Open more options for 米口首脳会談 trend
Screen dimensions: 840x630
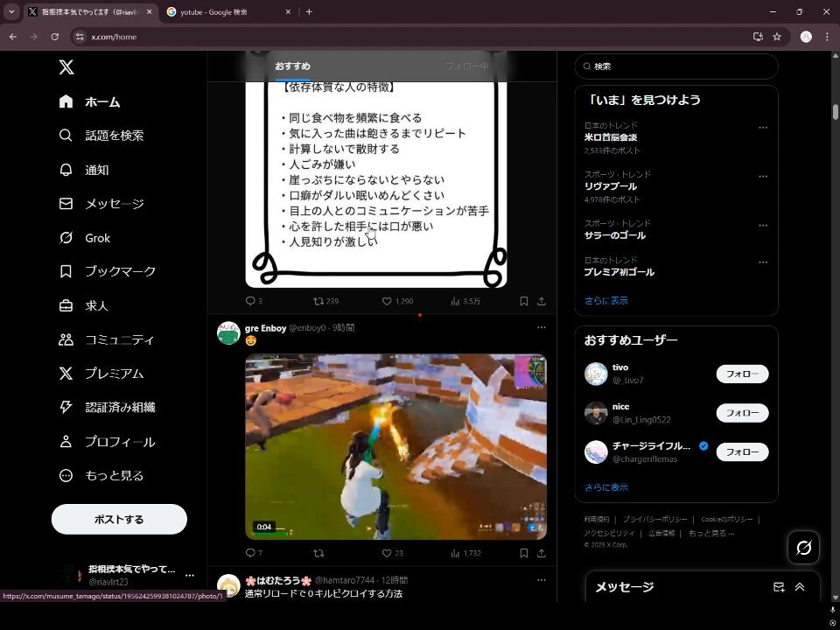[x=763, y=128]
